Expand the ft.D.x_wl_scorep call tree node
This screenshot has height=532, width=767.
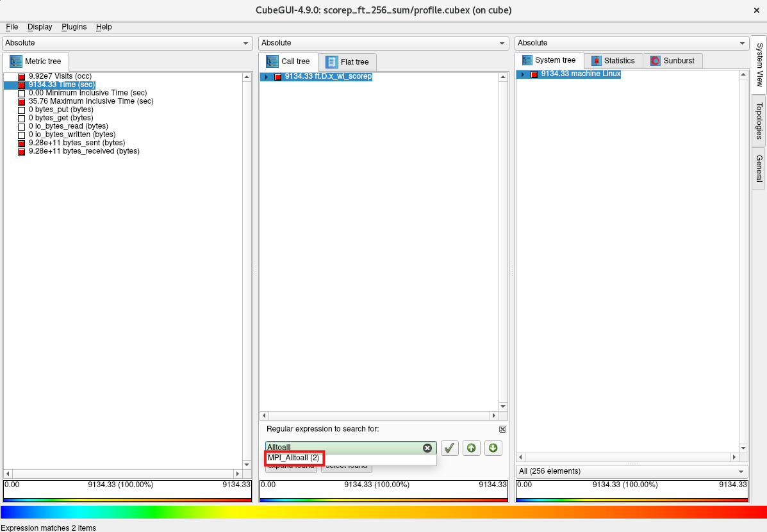coord(267,77)
